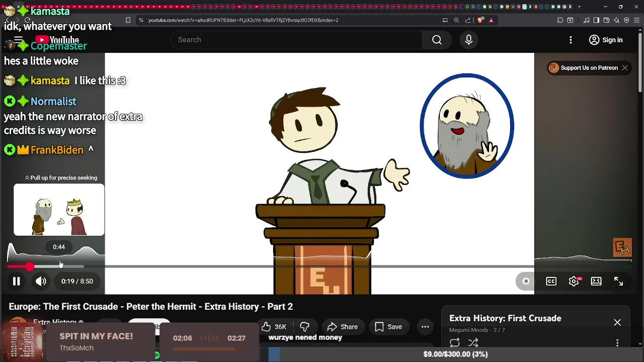Image resolution: width=644 pixels, height=362 pixels.
Task: Open zoom magnifier in address bar
Action: pyautogui.click(x=456, y=20)
